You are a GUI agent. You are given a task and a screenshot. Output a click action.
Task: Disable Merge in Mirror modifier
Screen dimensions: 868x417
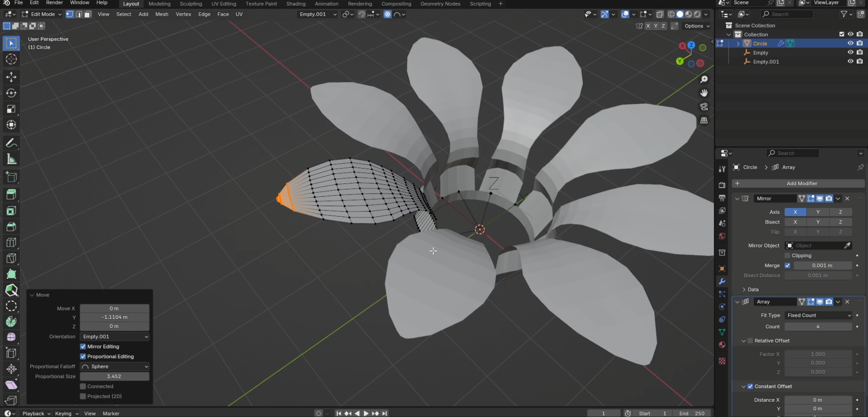(x=787, y=265)
